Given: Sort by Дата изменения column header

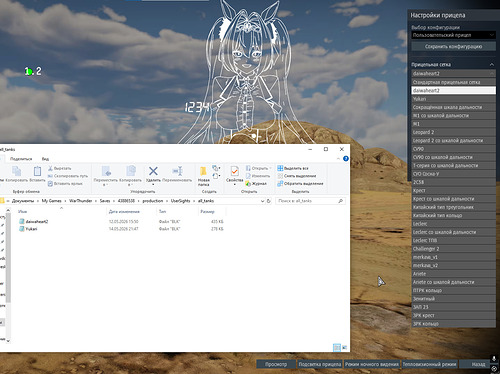Looking at the screenshot, I should pos(124,211).
